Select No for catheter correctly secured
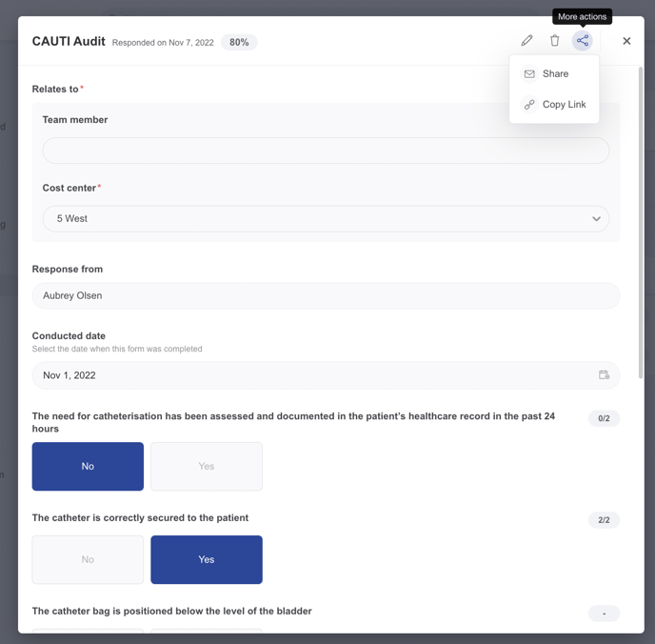This screenshot has height=644, width=655. coord(88,559)
